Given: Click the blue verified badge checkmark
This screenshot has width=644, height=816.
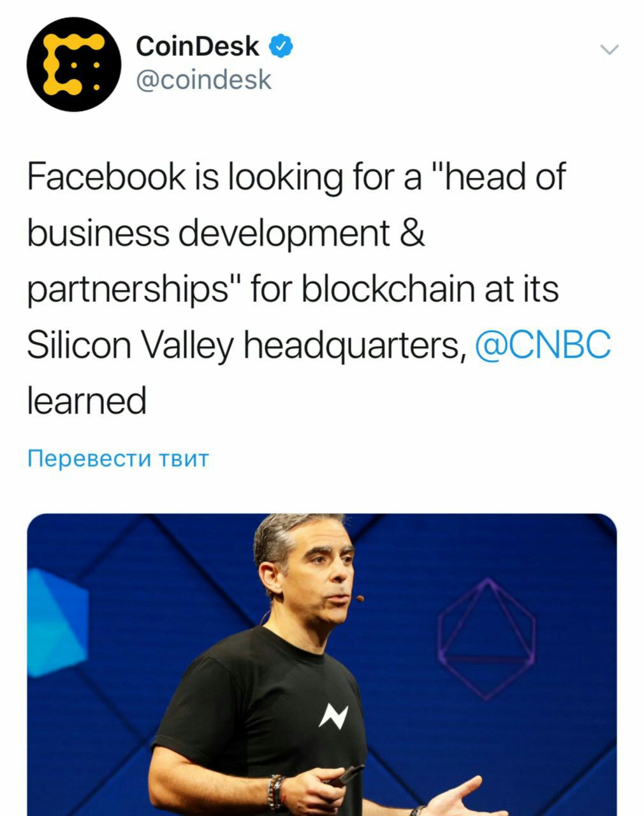Looking at the screenshot, I should pos(281,46).
